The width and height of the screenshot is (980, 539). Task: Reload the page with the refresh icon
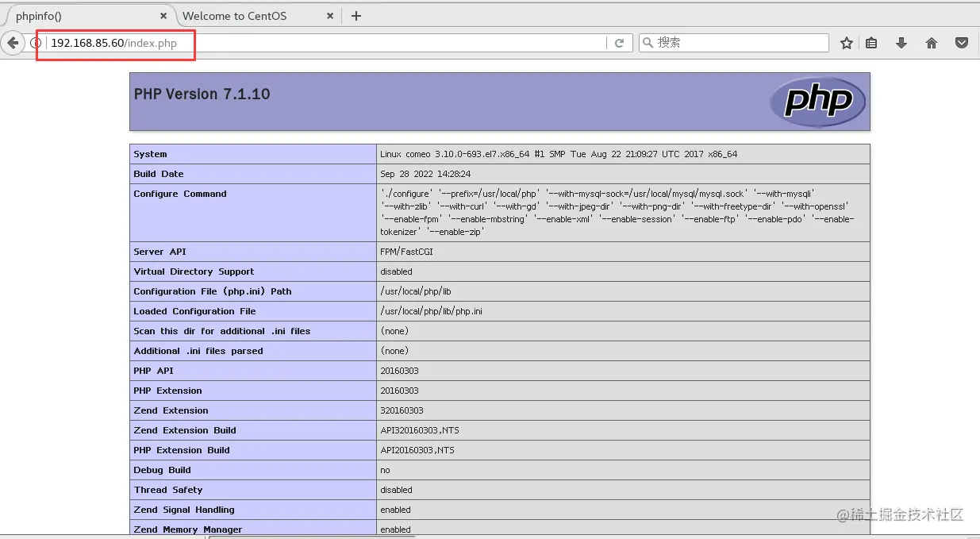pyautogui.click(x=619, y=43)
